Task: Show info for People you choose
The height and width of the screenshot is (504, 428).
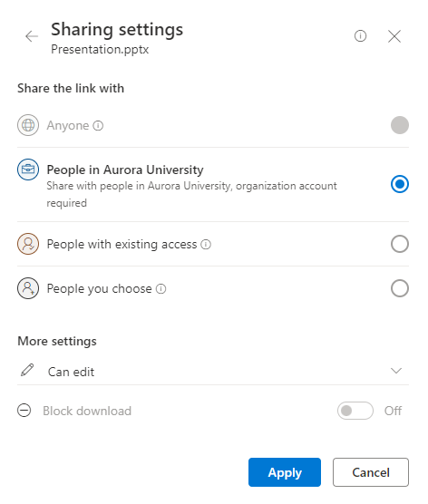Action: 160,288
